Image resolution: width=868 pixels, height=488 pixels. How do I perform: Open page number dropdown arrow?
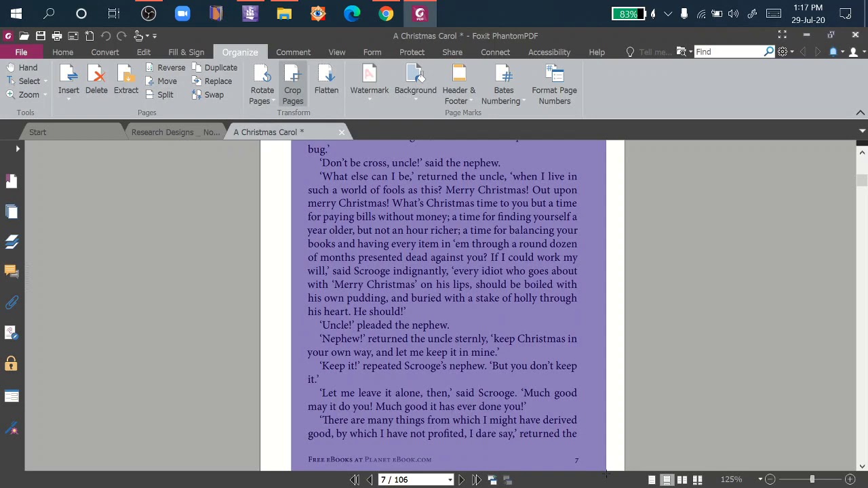pyautogui.click(x=450, y=480)
